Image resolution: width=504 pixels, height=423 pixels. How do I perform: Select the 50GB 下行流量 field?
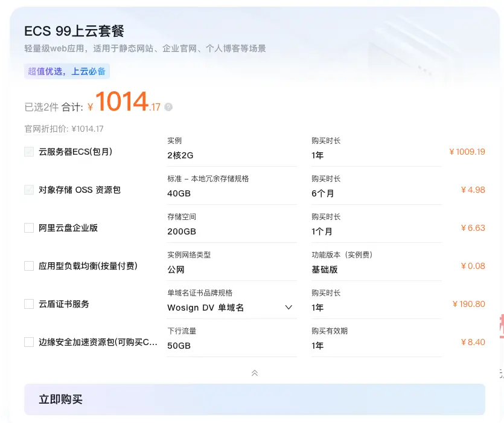[x=232, y=346]
